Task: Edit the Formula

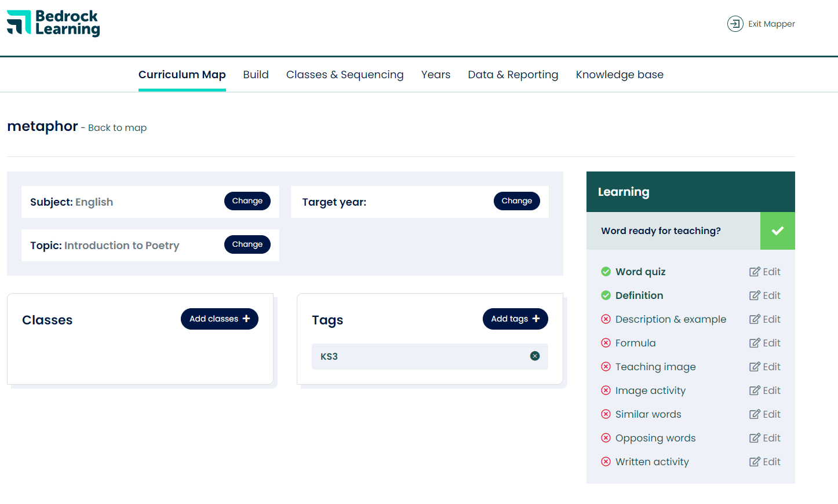Action: 765,343
